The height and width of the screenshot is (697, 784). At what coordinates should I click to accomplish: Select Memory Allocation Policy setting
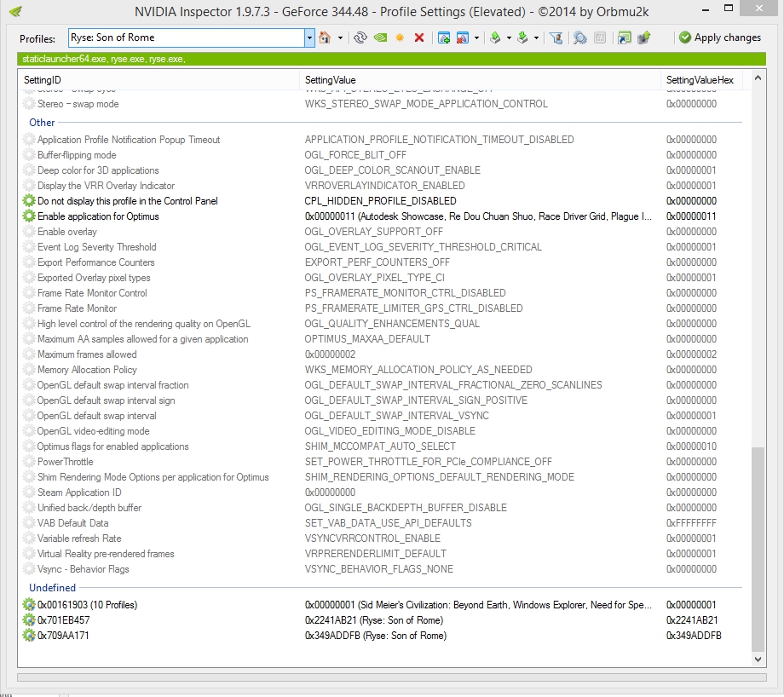[x=87, y=370]
